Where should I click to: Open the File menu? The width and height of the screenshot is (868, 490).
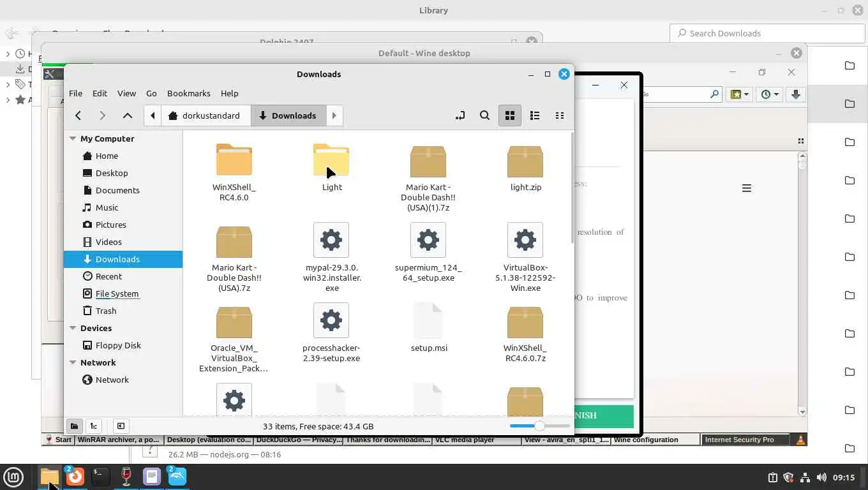click(75, 93)
